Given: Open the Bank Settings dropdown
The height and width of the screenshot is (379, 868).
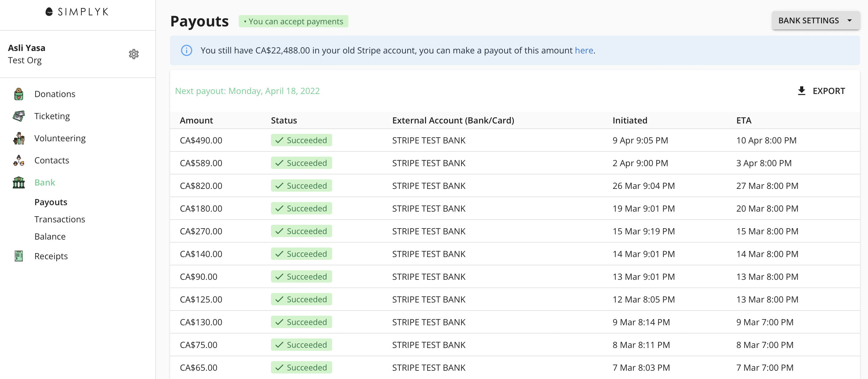Looking at the screenshot, I should [816, 21].
